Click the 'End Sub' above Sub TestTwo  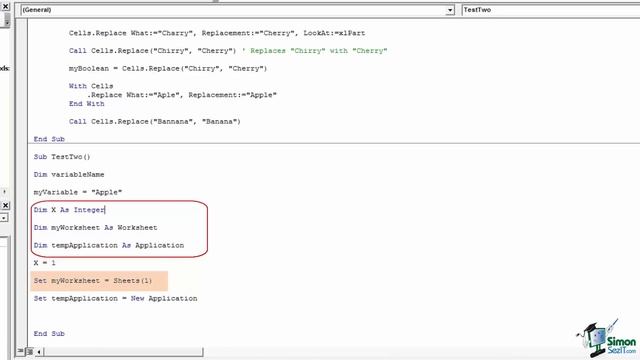pos(49,139)
